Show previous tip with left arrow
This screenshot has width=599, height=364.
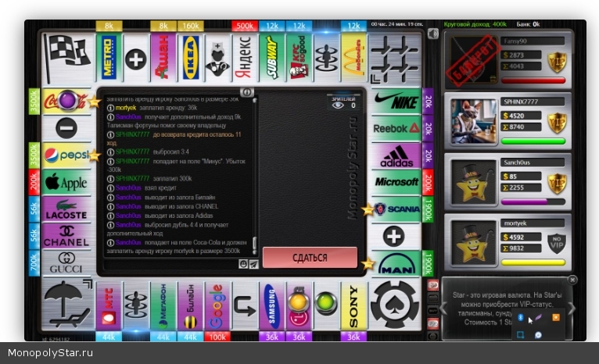444,309
